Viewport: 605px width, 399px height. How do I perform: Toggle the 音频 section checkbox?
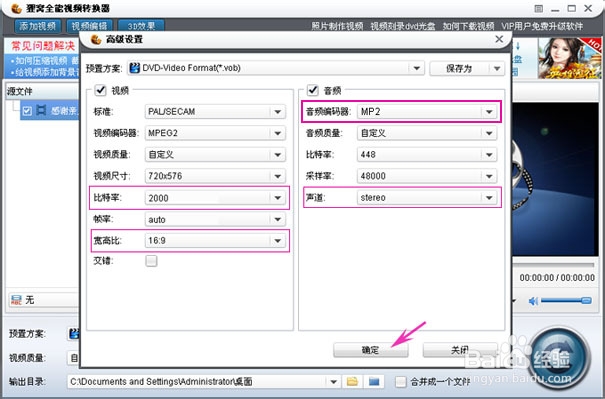point(313,90)
